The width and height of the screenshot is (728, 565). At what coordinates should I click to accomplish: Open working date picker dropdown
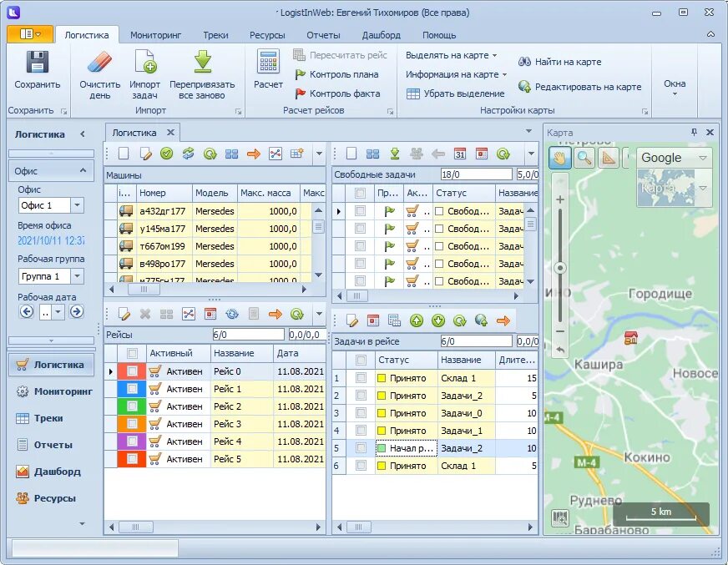pyautogui.click(x=58, y=312)
